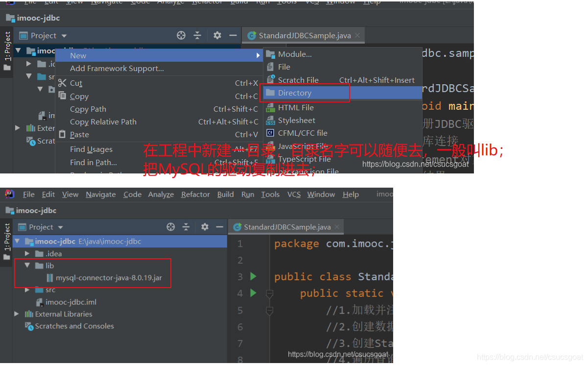Open Run menu in lower IDE window

coord(248,194)
